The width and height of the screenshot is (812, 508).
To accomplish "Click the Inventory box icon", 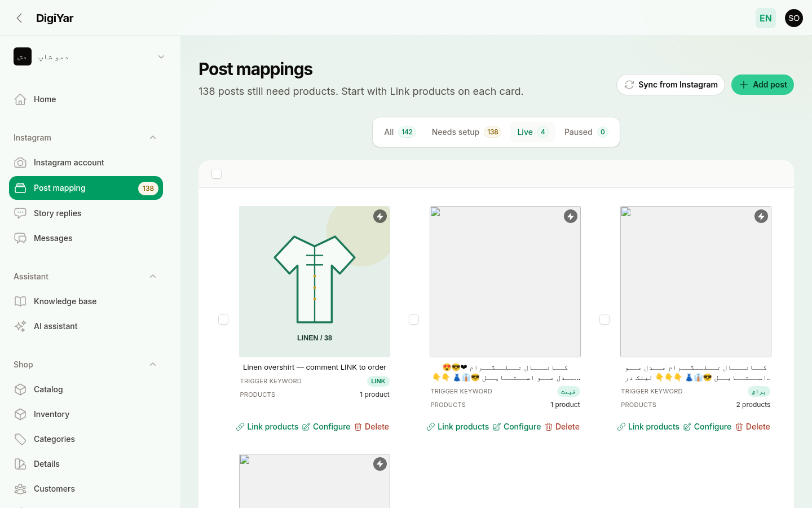I will pyautogui.click(x=20, y=414).
